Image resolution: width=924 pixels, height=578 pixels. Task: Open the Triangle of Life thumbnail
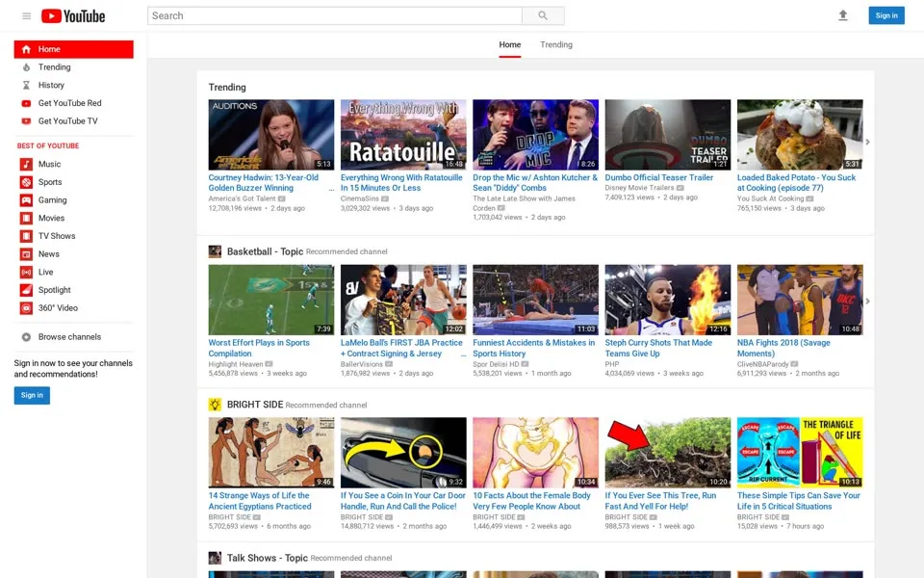(800, 453)
